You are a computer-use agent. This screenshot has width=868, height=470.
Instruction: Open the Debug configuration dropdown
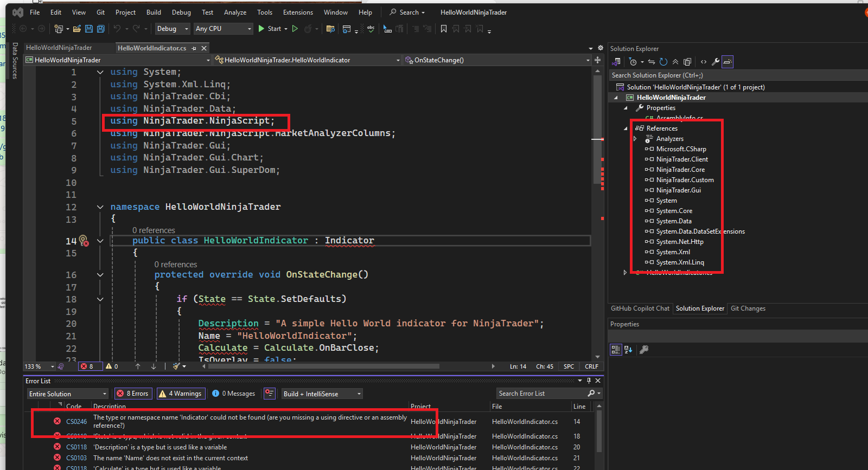pyautogui.click(x=172, y=29)
